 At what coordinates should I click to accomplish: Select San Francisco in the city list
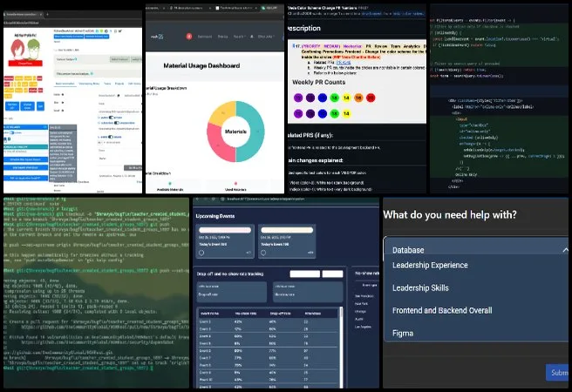click(363, 296)
